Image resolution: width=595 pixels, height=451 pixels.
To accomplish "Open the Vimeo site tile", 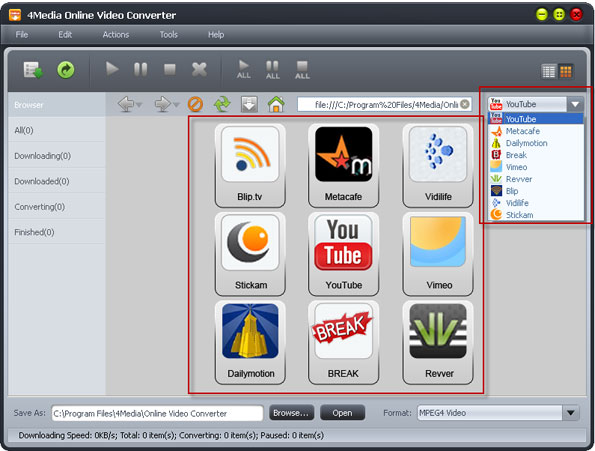I will [x=438, y=254].
